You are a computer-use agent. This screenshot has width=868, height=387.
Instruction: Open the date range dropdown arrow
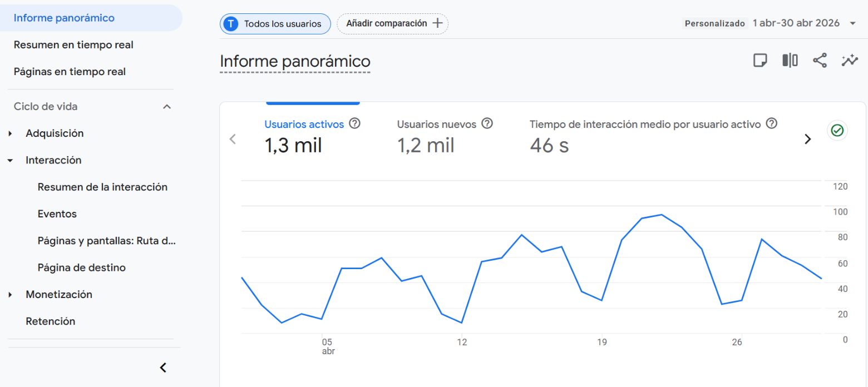[852, 23]
